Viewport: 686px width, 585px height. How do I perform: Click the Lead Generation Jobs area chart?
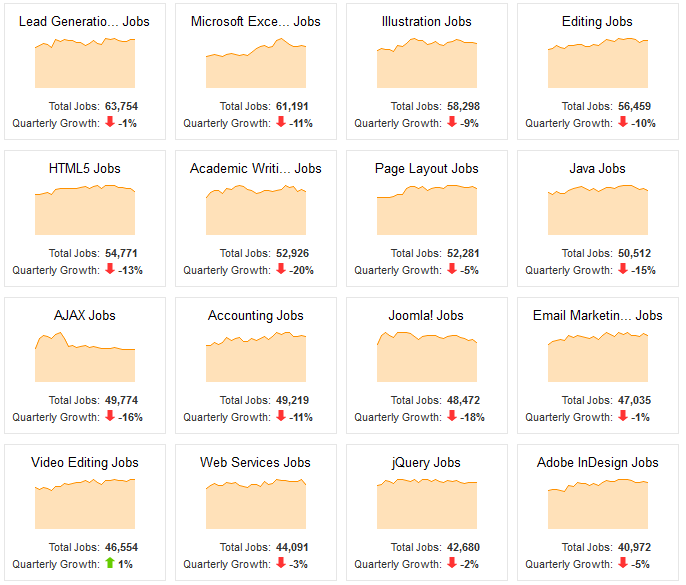click(85, 63)
